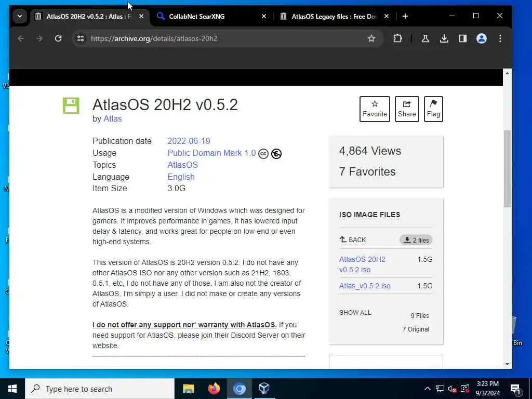Viewport: 532px width, 399px height.
Task: Click the vertical scrollbar thumb
Action: pos(507,169)
